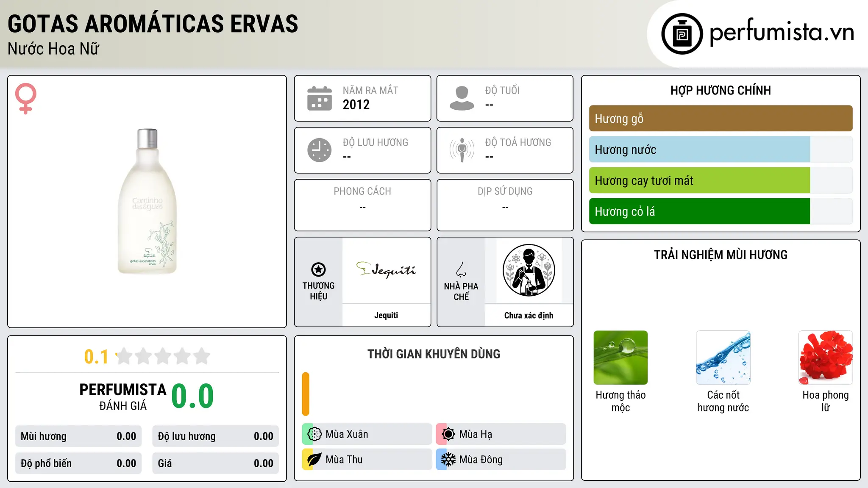Open the Hương thảo mộc note image
The height and width of the screenshot is (488, 868).
pos(620,358)
